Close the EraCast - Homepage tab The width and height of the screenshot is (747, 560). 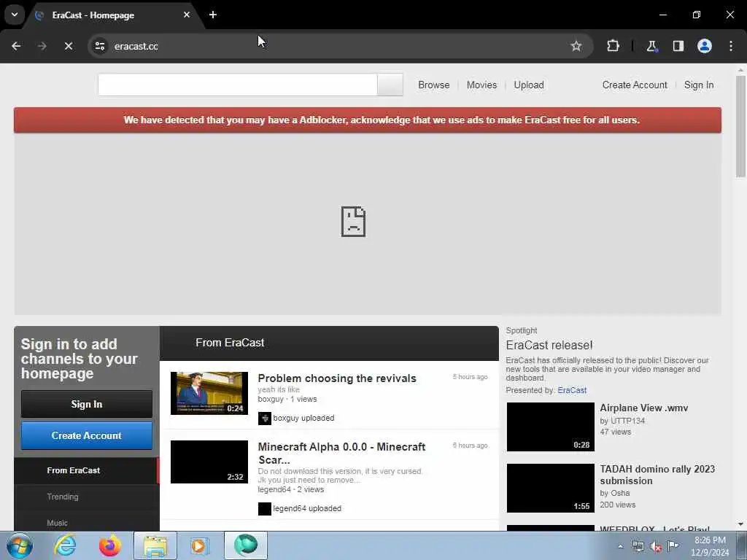187,15
